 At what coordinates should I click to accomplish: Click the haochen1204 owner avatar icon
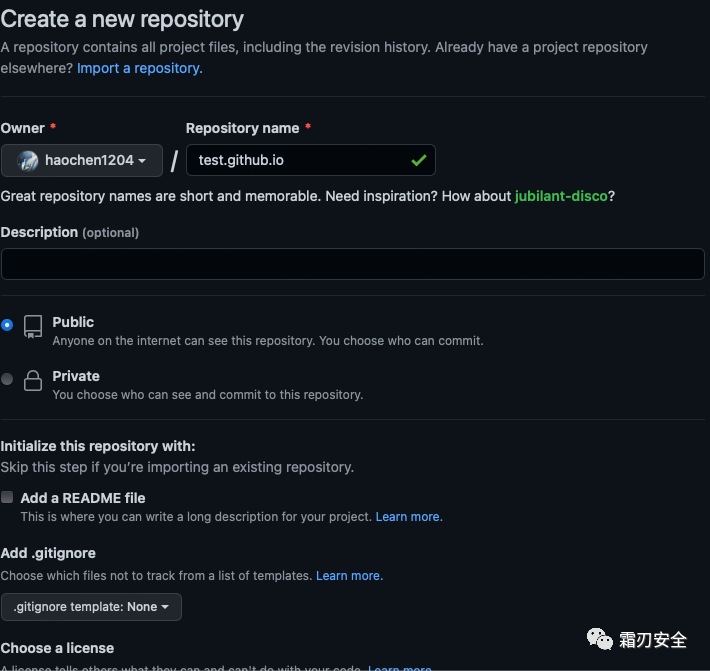(28, 161)
